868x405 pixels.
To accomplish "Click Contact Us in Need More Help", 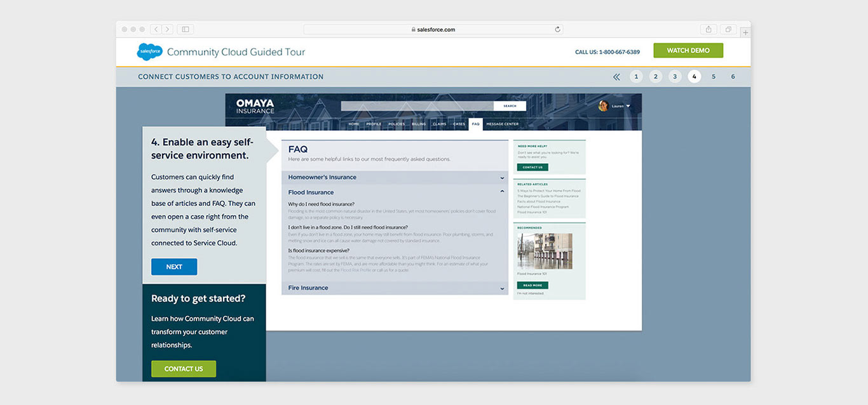I will (x=532, y=168).
